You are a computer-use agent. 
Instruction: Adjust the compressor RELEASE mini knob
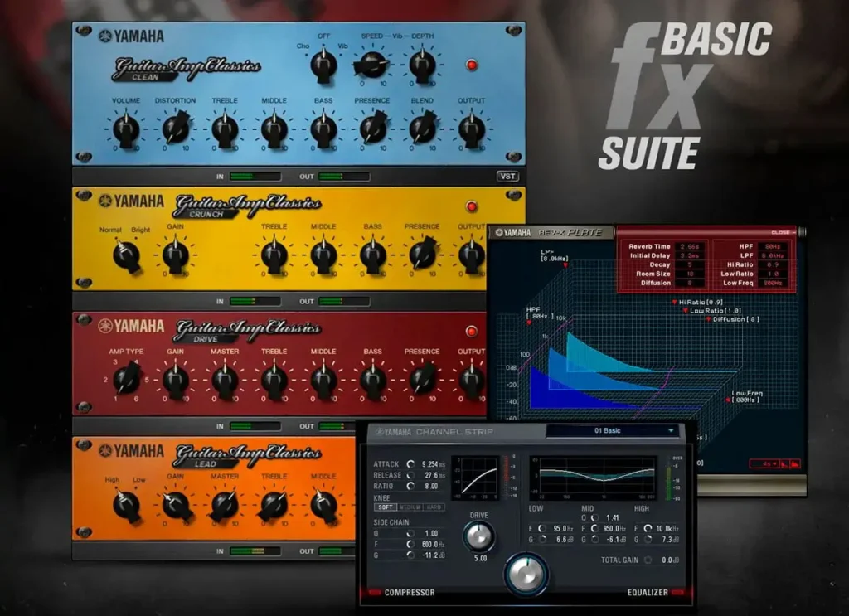(x=410, y=475)
